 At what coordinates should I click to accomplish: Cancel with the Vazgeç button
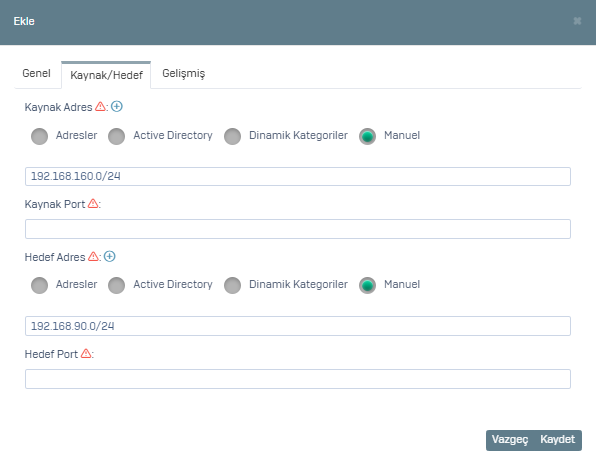tap(510, 440)
